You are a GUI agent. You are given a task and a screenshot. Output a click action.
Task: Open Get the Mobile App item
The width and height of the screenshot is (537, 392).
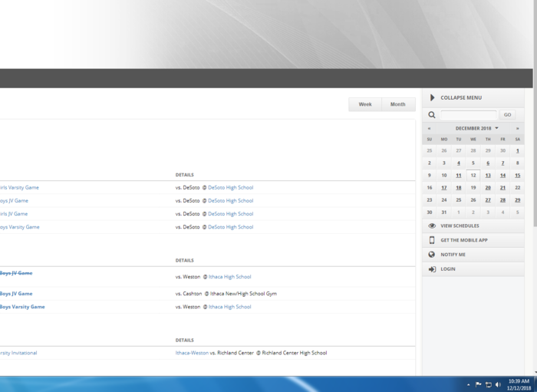(x=473, y=240)
